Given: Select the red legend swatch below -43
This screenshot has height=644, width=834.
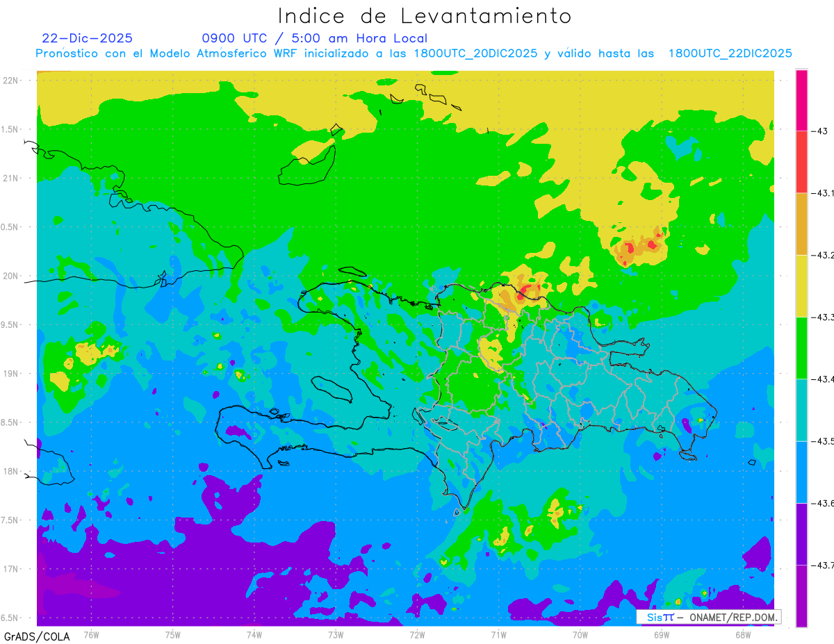Looking at the screenshot, I should point(801,162).
